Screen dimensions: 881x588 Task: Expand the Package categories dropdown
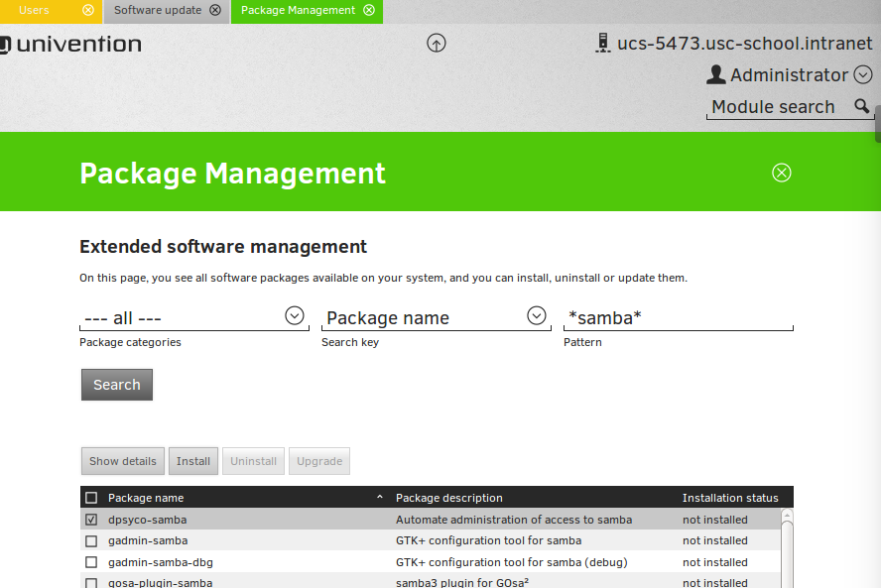click(x=294, y=316)
